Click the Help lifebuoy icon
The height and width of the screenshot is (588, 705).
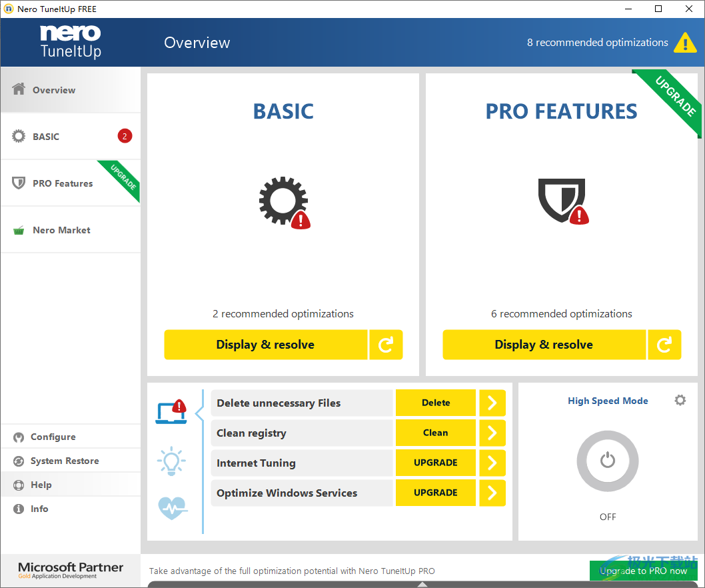tap(19, 485)
